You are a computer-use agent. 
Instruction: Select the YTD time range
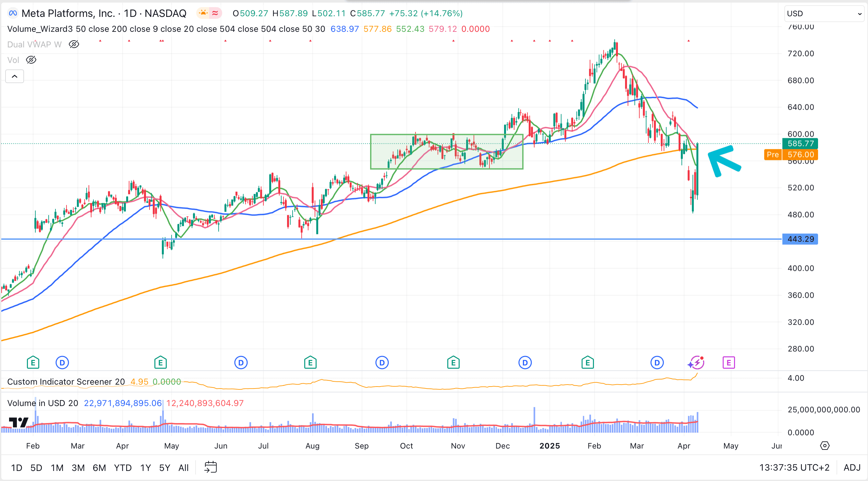coord(123,467)
